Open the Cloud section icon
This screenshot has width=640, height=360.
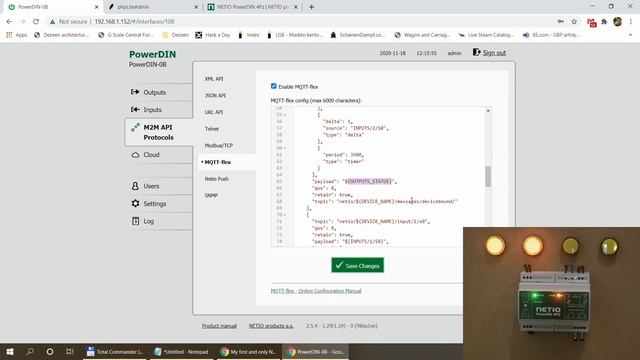(135, 155)
